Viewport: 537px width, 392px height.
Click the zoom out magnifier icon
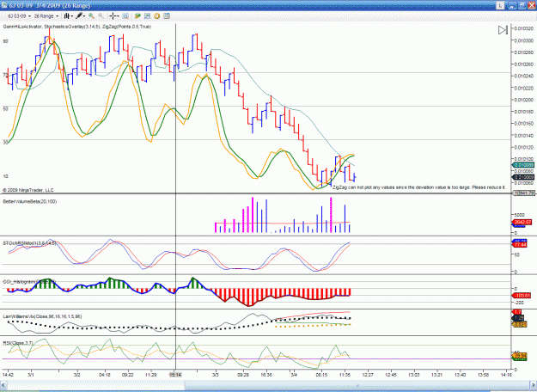point(101,15)
